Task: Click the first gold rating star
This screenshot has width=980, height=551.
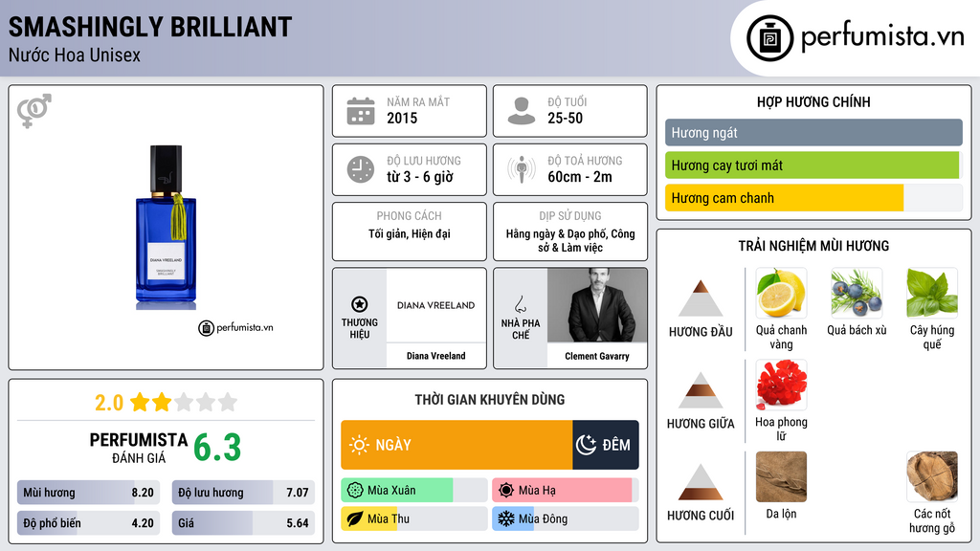Action: click(140, 402)
